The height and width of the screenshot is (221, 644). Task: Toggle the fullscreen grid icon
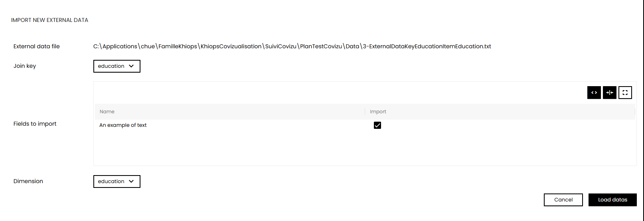[x=625, y=93]
